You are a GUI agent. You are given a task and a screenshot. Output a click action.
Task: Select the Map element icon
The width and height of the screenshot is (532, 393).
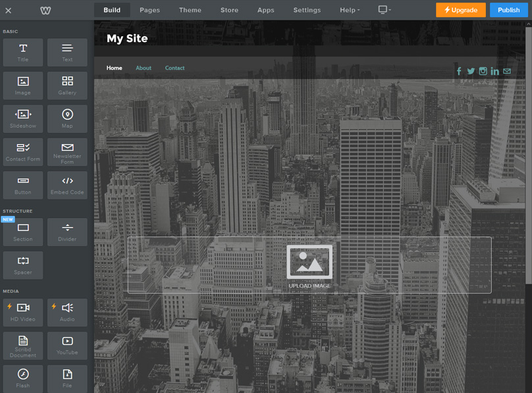67,118
